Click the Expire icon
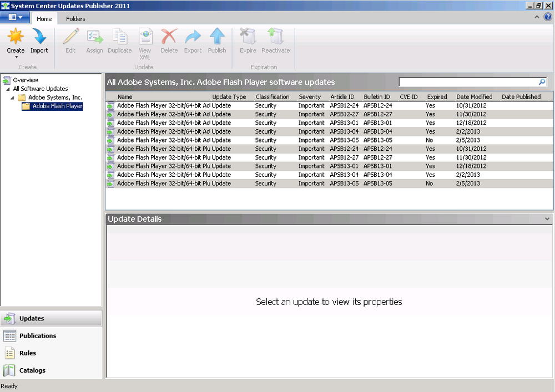The image size is (555, 392). [x=248, y=37]
